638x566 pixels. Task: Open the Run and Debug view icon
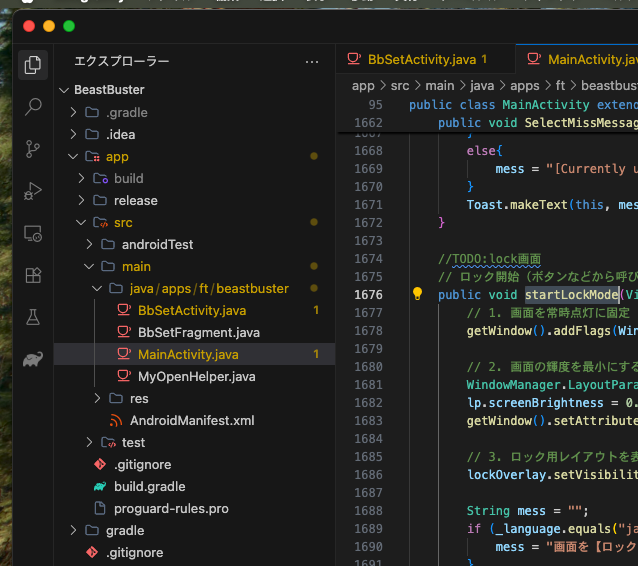tap(33, 191)
